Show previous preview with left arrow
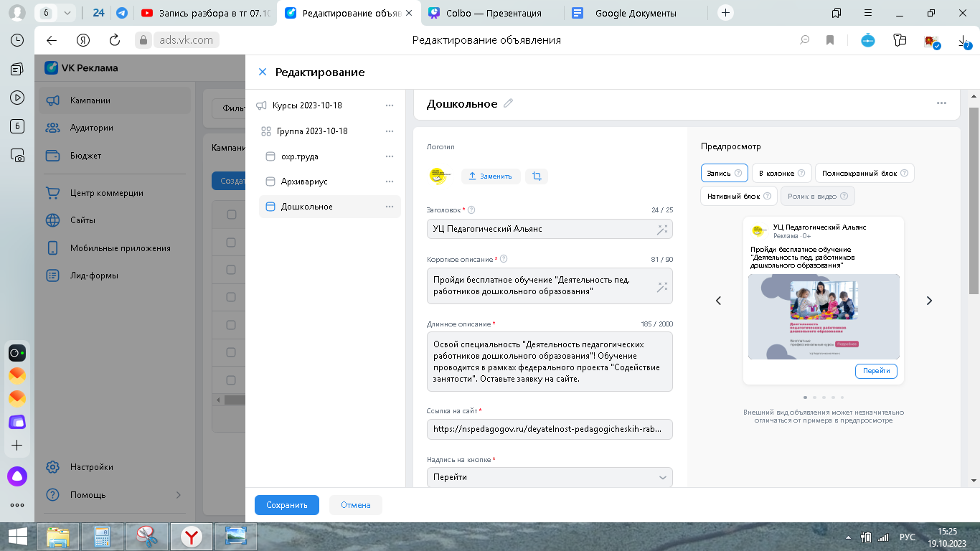Viewport: 980px width, 551px height. (x=718, y=301)
